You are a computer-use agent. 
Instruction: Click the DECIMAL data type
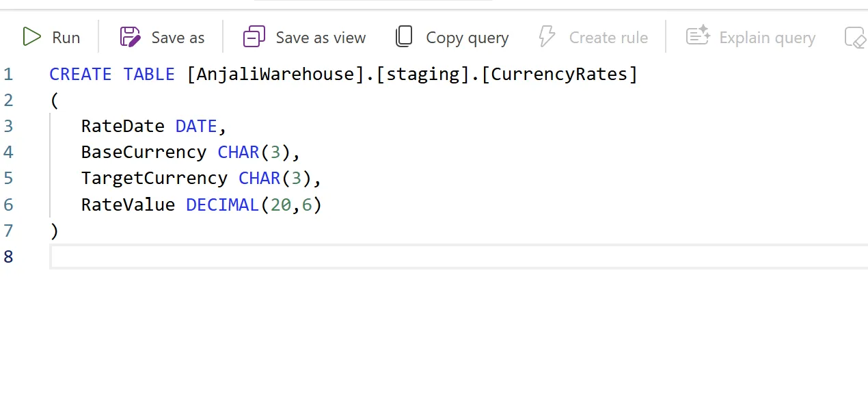tap(223, 205)
